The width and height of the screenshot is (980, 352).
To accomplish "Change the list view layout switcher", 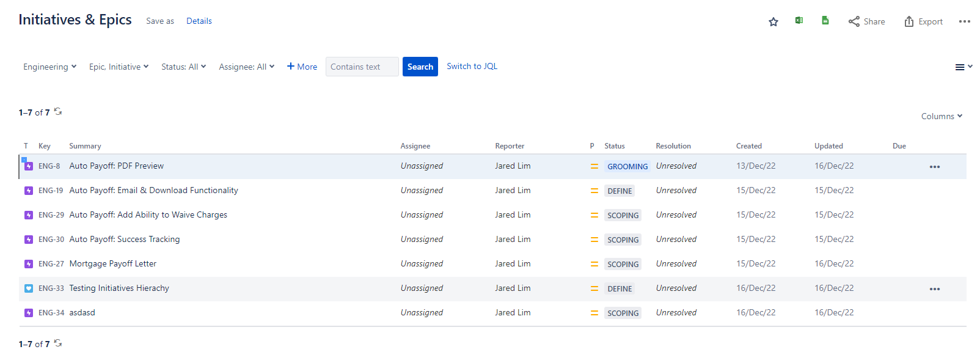I will [964, 67].
